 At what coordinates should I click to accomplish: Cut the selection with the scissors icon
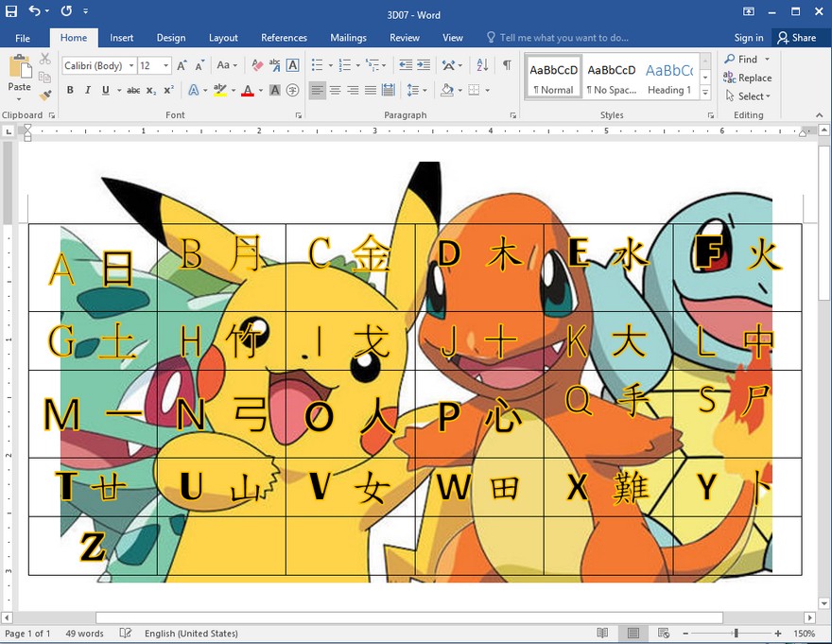tap(45, 59)
